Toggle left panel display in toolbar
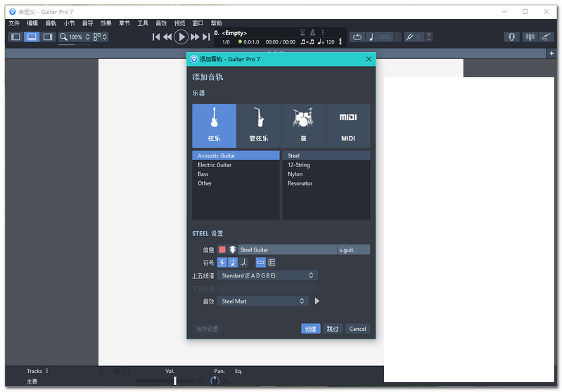This screenshot has height=392, width=562. tap(15, 37)
